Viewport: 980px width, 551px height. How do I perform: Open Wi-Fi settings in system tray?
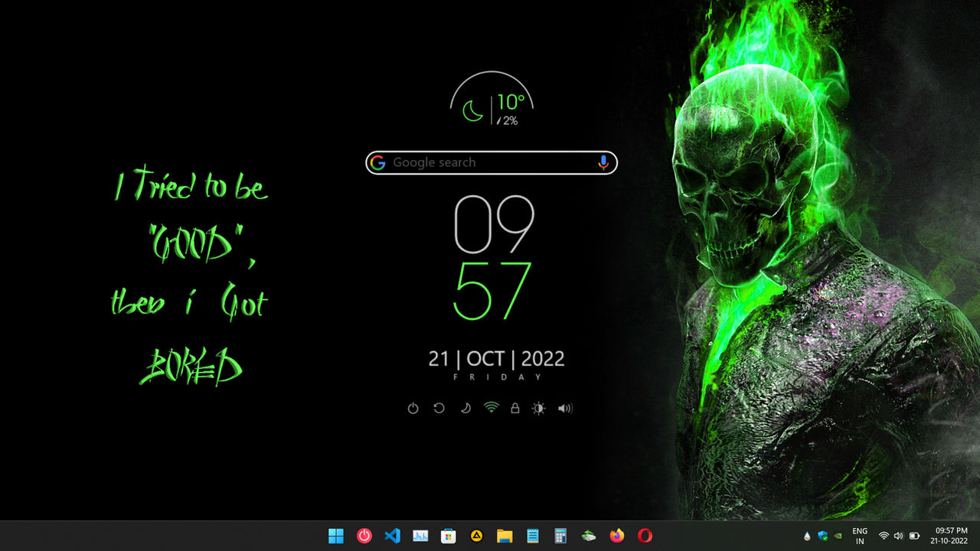click(884, 536)
